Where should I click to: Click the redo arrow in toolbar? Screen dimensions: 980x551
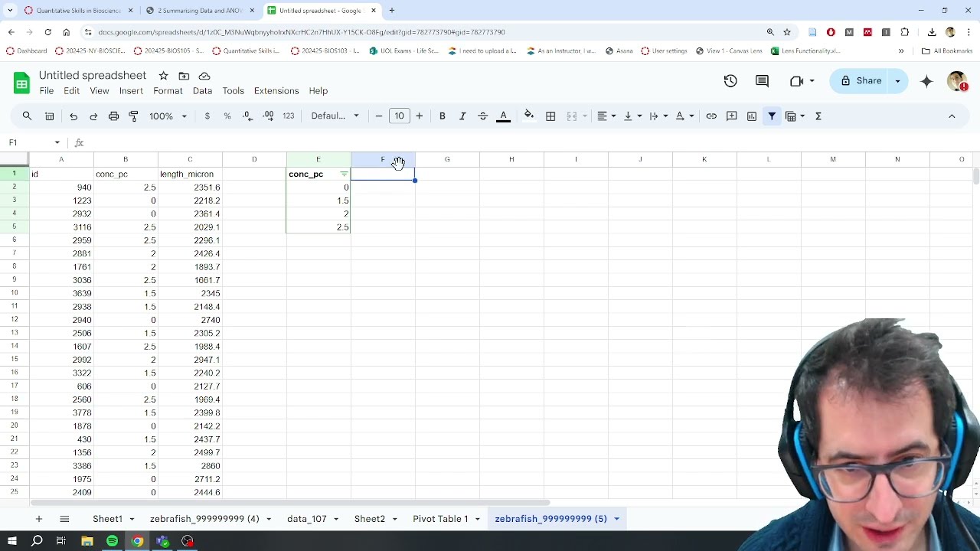point(93,116)
